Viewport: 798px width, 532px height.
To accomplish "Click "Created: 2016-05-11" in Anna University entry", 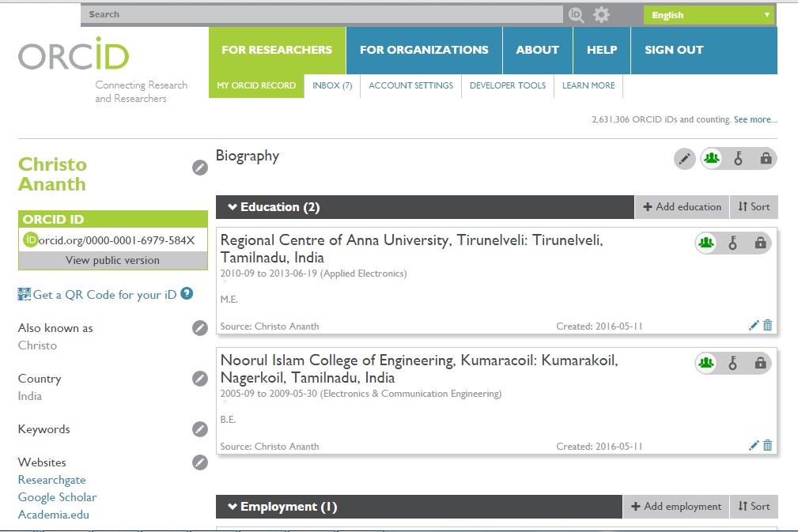I will tap(599, 326).
